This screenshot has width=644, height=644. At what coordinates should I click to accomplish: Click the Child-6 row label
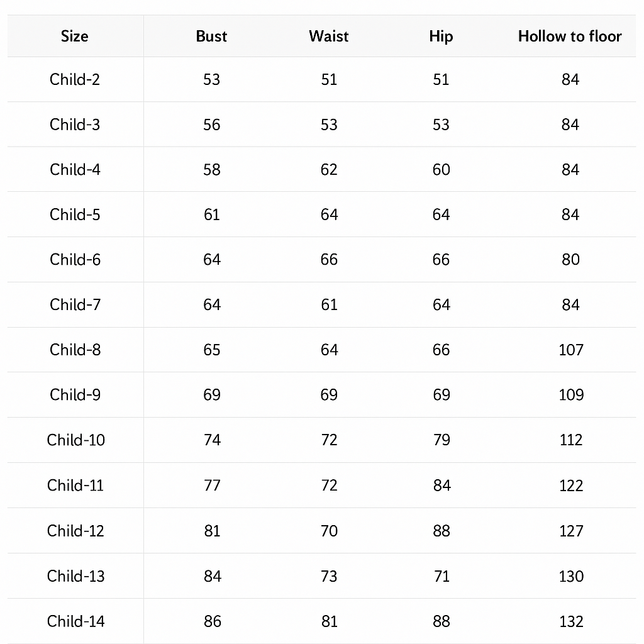pyautogui.click(x=75, y=260)
